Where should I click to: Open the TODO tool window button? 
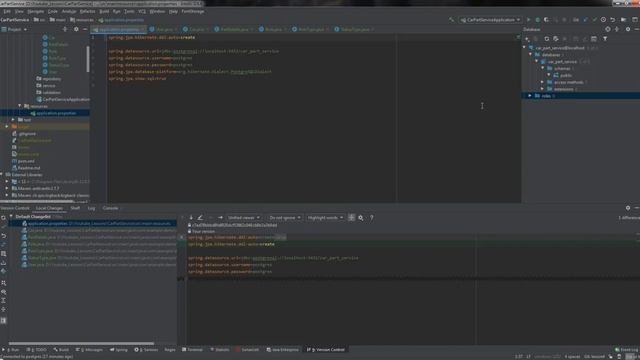36,350
